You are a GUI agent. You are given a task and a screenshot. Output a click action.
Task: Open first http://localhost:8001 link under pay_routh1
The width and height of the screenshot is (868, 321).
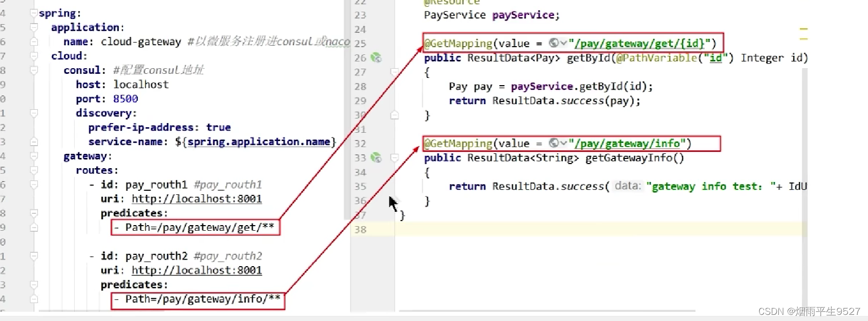click(197, 199)
